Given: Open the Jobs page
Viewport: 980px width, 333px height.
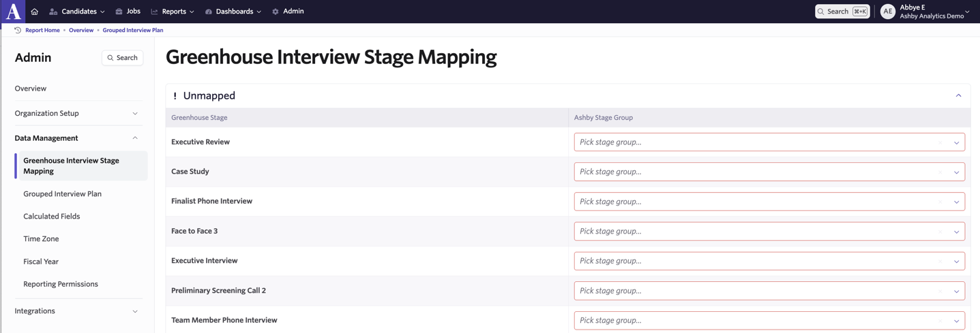Looking at the screenshot, I should [128, 12].
